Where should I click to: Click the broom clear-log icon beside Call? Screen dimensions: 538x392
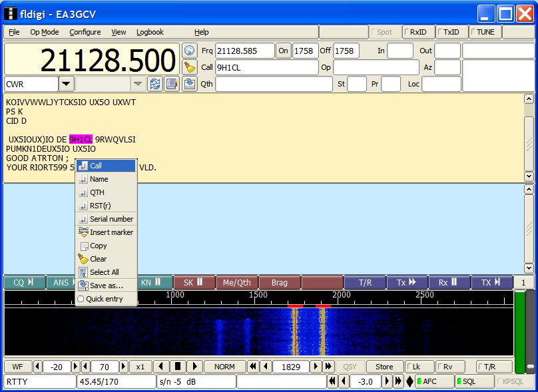click(190, 67)
